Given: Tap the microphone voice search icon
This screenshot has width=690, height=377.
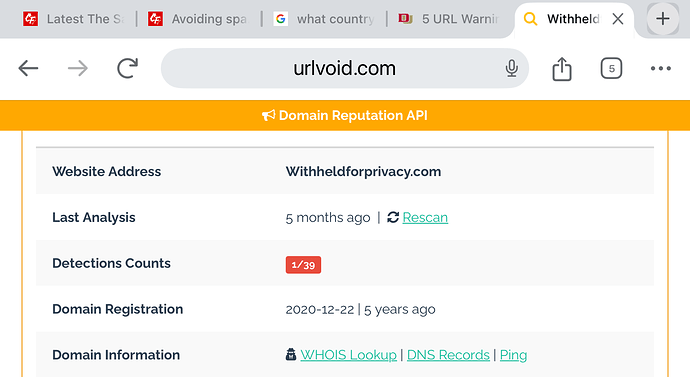Looking at the screenshot, I should tap(511, 69).
